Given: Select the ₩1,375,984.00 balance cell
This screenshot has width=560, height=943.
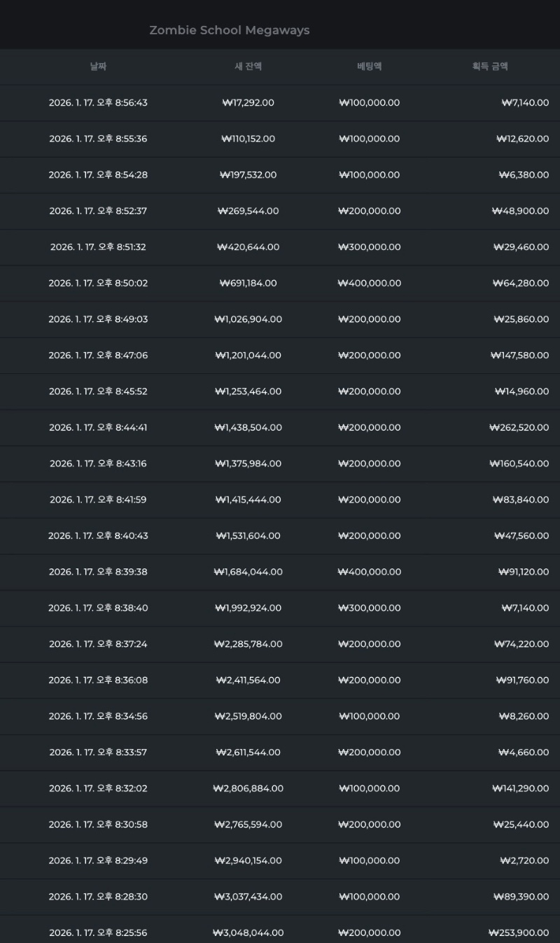Looking at the screenshot, I should click(248, 463).
